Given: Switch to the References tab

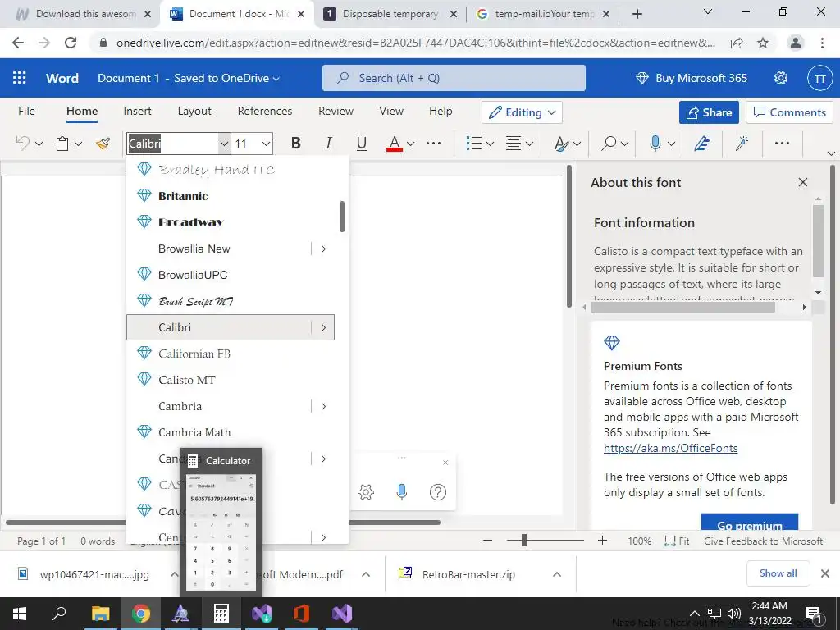Looking at the screenshot, I should click(265, 111).
